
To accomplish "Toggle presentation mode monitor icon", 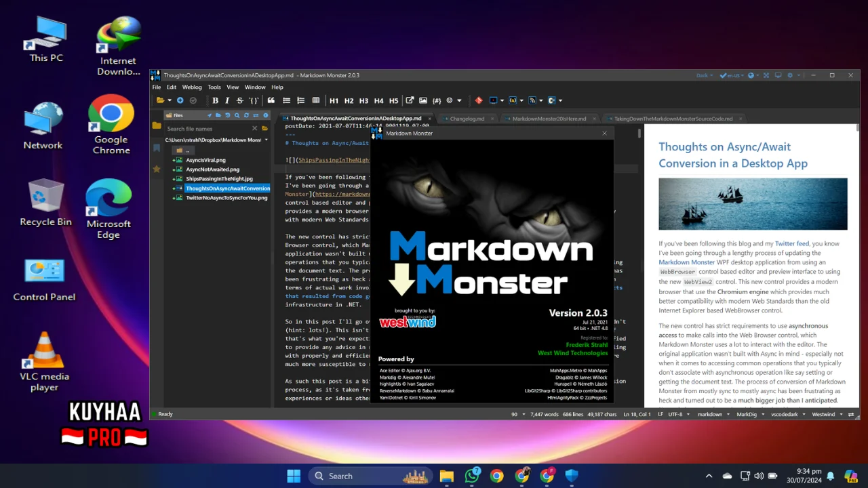I will point(778,75).
